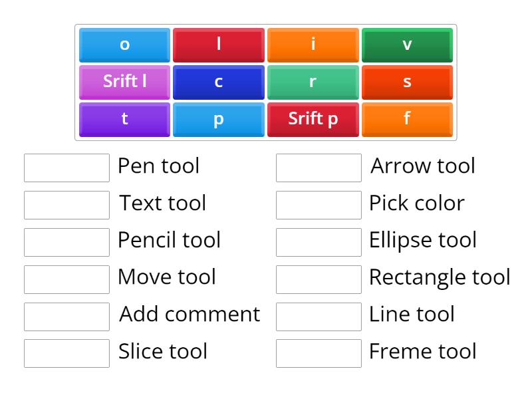
Task: Click the answer box beside Pen tool
Action: click(x=66, y=166)
